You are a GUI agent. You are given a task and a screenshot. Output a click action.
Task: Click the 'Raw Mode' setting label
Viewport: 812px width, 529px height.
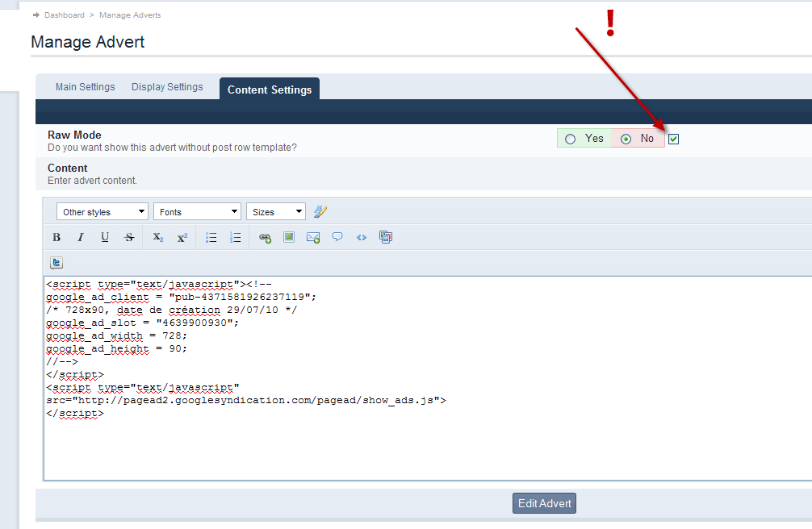pyautogui.click(x=74, y=135)
